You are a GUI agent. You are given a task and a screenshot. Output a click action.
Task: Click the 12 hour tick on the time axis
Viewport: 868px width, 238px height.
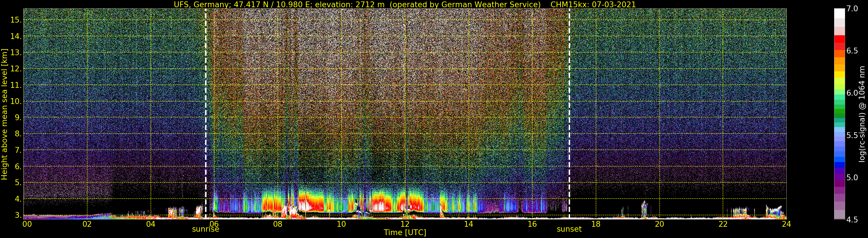405,224
